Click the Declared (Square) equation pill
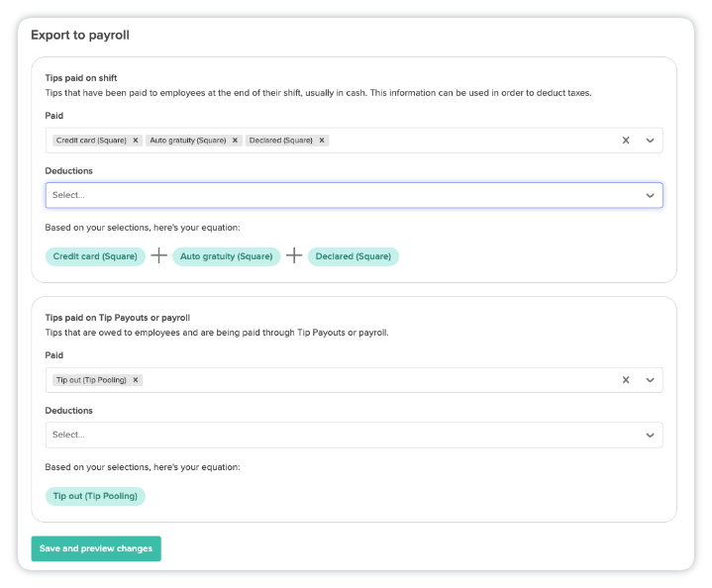This screenshot has width=712, height=588. [x=354, y=256]
